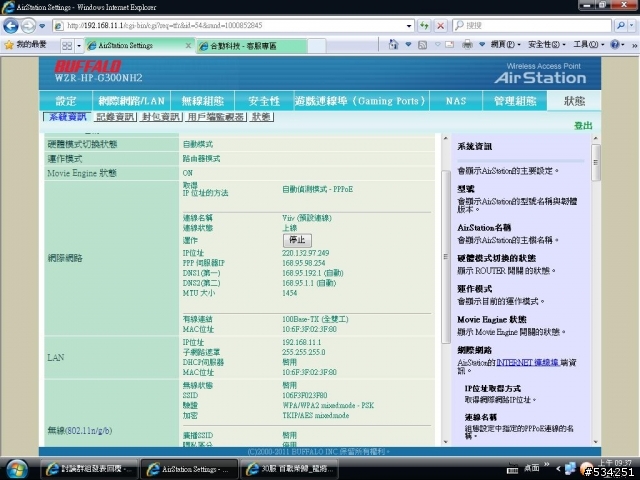This screenshot has width=640, height=480.
Task: Click the main pane vertical scrollbar thumb
Action: click(445, 257)
